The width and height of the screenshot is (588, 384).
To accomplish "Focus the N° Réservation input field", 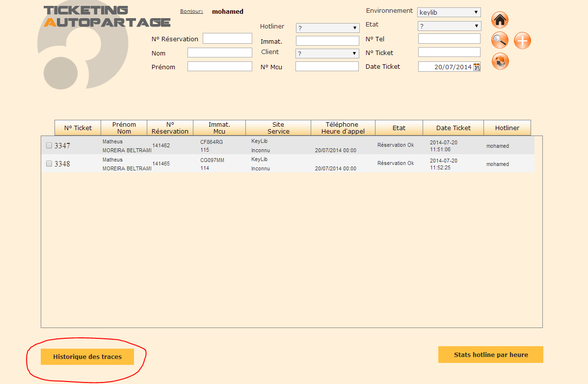I will (227, 38).
